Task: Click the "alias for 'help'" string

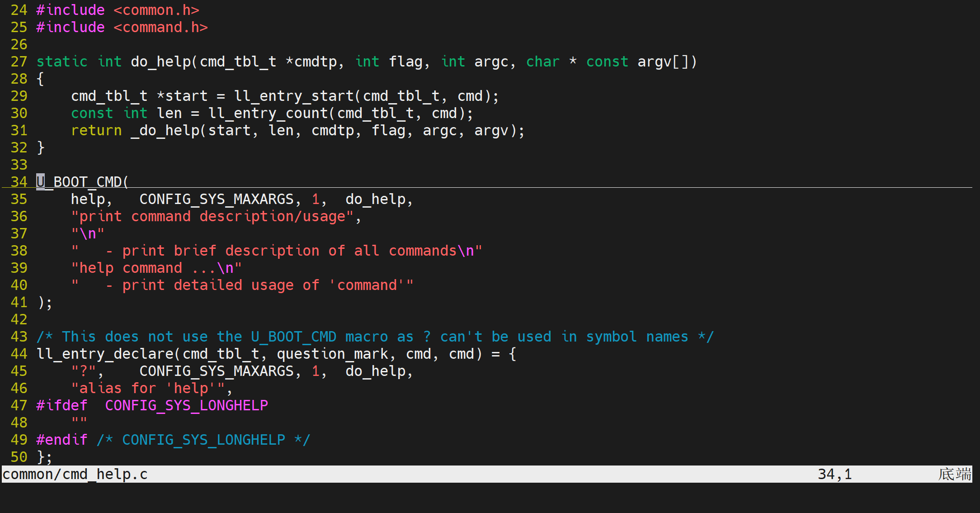Action: click(148, 388)
